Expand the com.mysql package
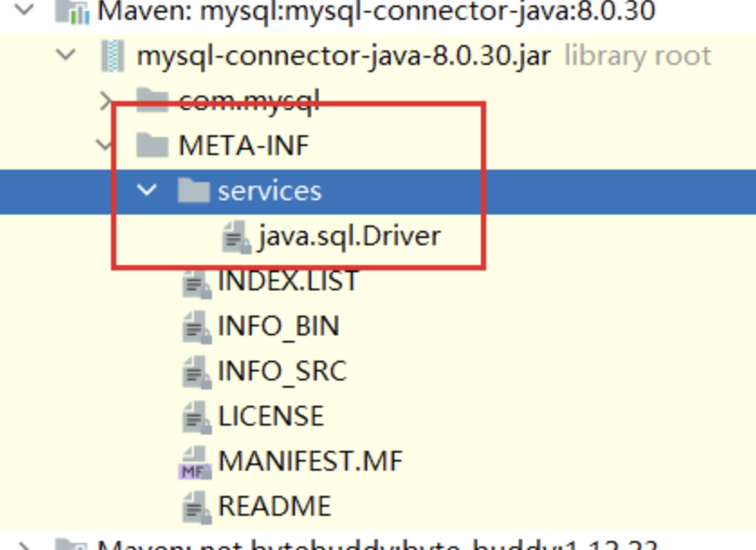 106,100
